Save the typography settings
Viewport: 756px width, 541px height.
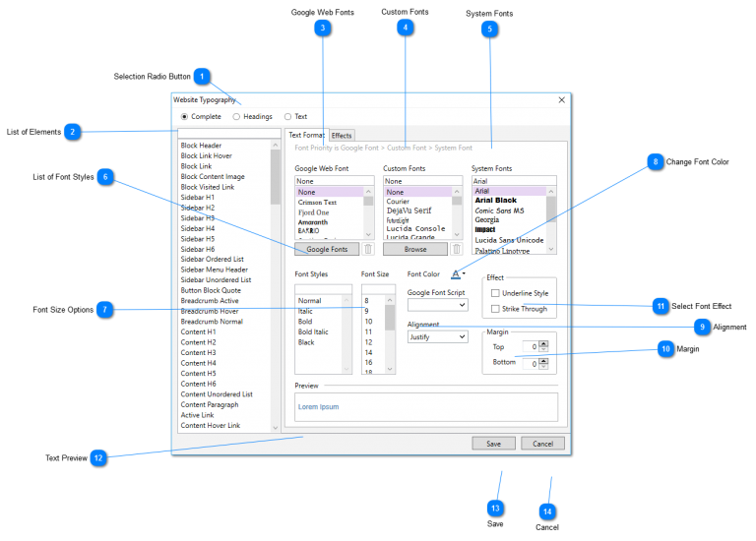493,444
